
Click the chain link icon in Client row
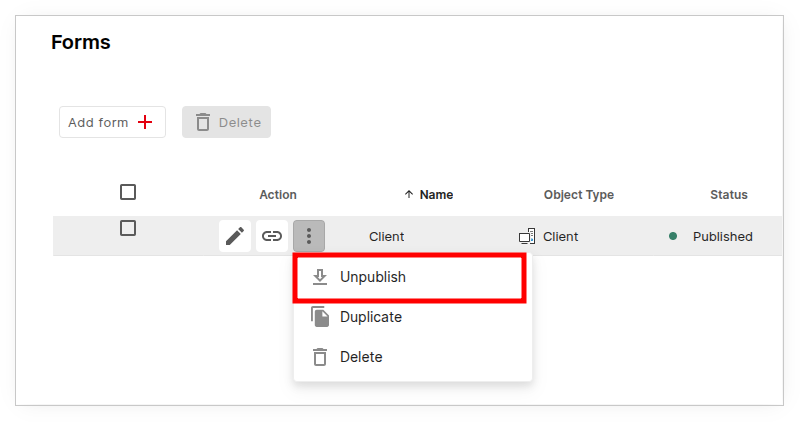coord(272,236)
